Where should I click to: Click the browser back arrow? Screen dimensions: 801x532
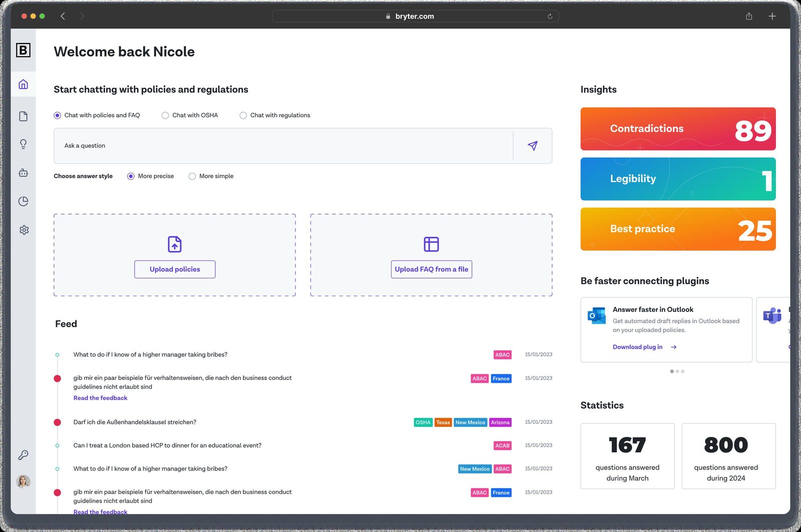[x=63, y=16]
